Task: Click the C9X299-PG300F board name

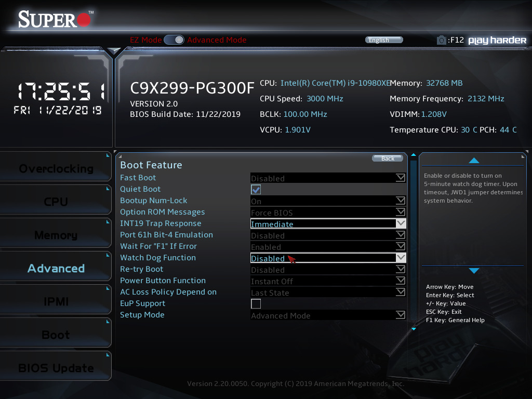Action: point(192,88)
